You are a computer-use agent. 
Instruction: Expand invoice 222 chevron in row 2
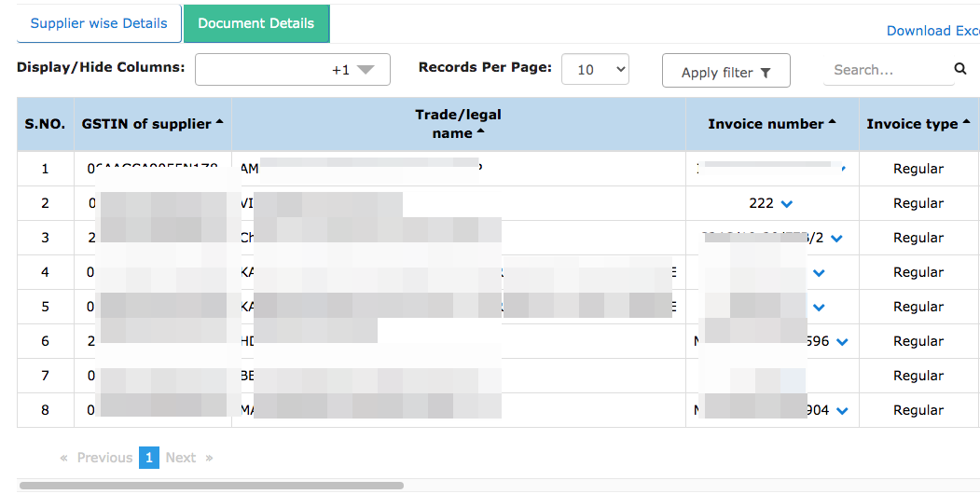787,204
